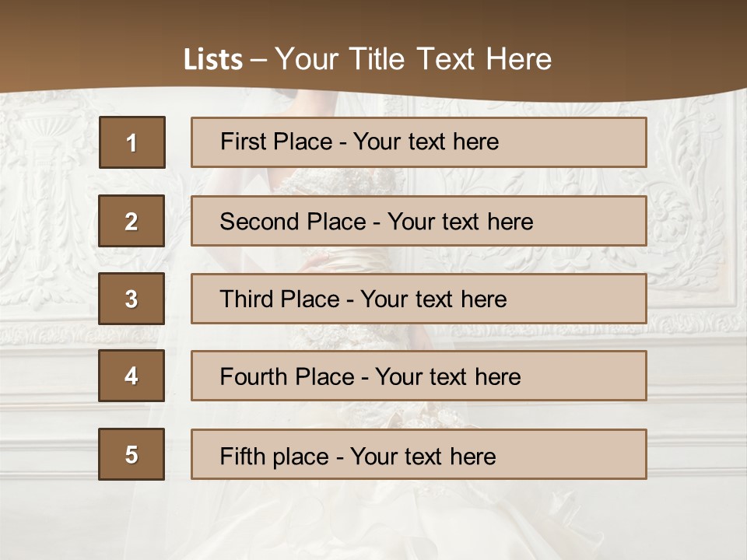Screen dimensions: 747x560
Task: Click the dress background below item 5
Action: click(372, 519)
